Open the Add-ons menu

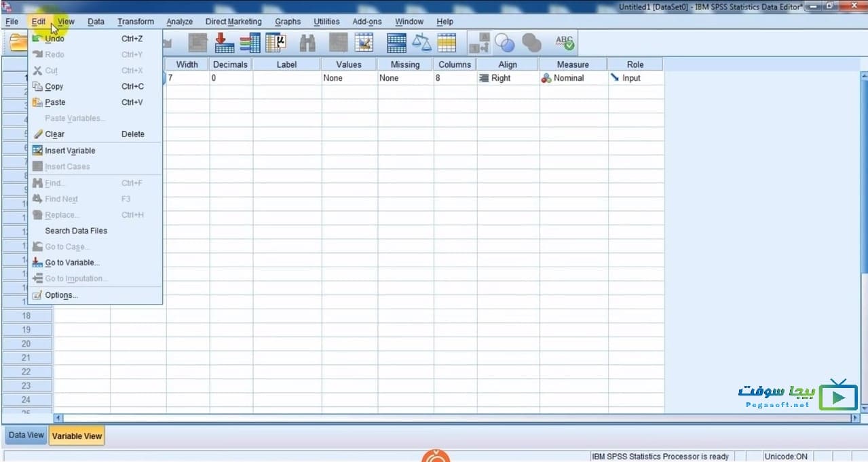click(x=367, y=22)
